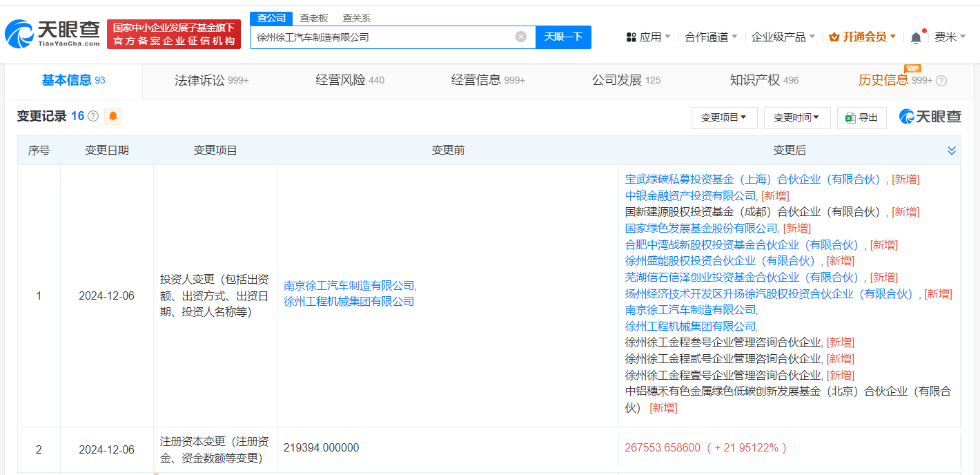This screenshot has width=980, height=475.
Task: Click the TianYanCha logo icon
Action: pos(19,33)
